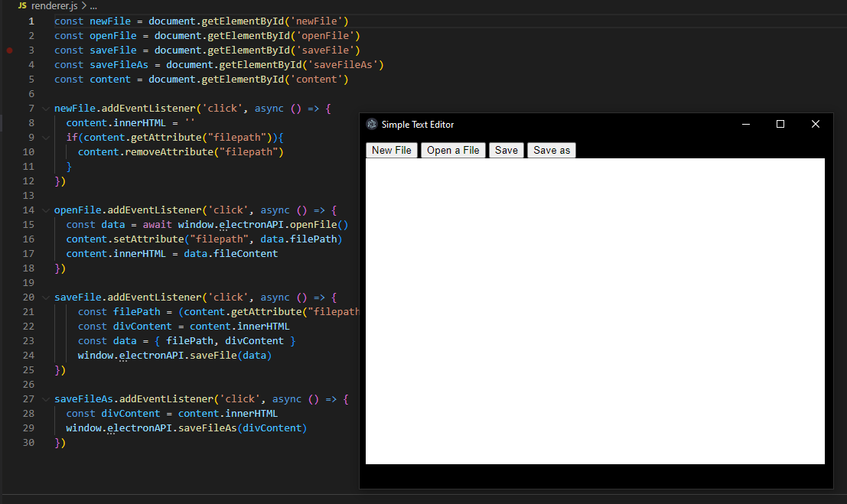
Task: Click 'innerHTML' on line 8
Action: coord(139,123)
